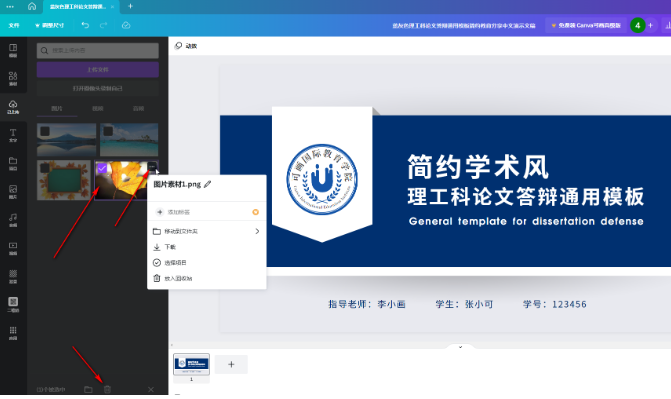Open the QR code panel in sidebar
The height and width of the screenshot is (399, 671).
click(x=13, y=304)
